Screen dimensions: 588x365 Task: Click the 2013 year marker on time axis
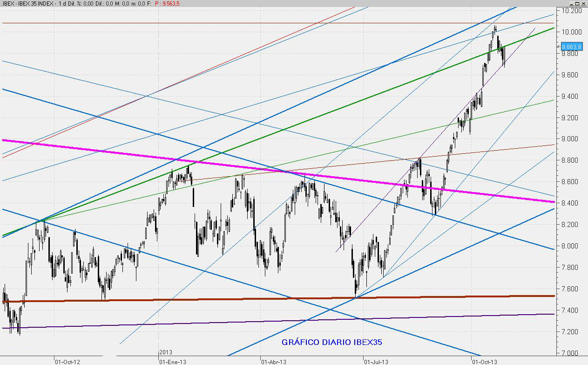165,352
